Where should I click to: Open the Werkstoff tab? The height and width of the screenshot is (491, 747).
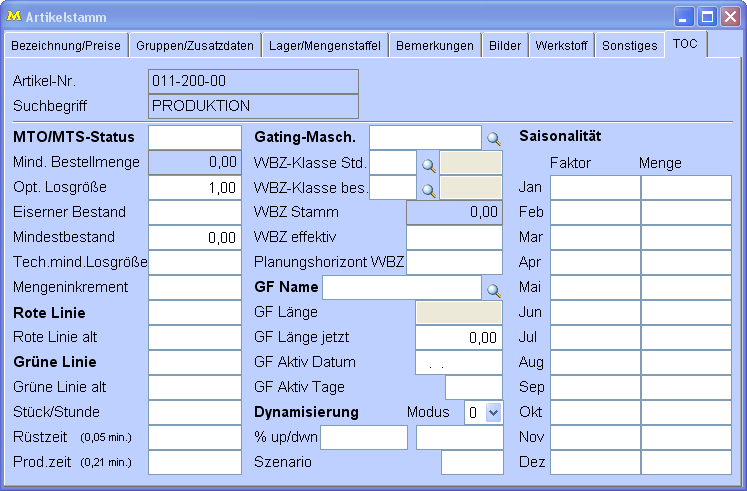(562, 46)
